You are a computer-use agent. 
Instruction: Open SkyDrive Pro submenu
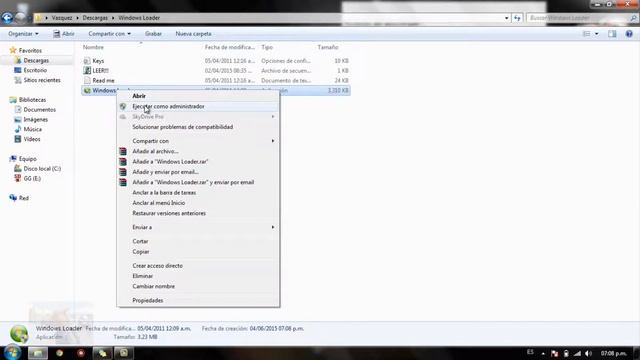(198, 117)
